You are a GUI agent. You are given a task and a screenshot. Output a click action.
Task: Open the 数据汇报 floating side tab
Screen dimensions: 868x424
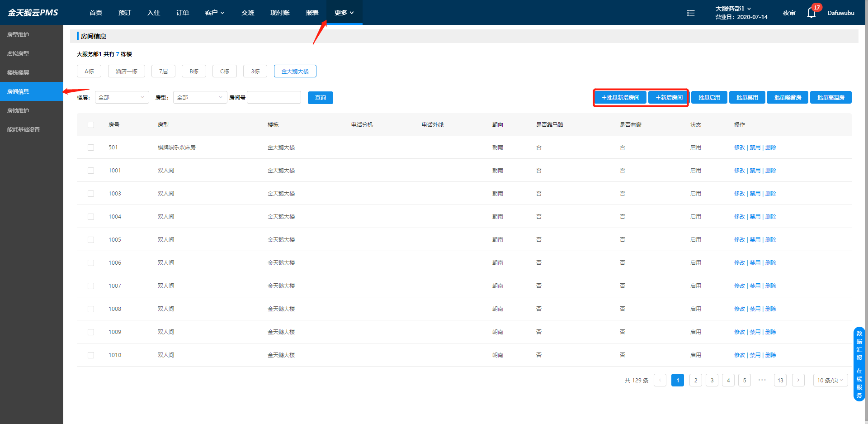coord(859,345)
